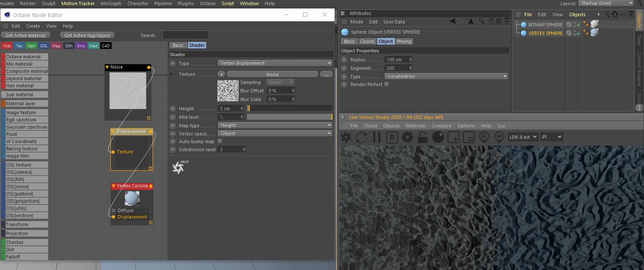Image resolution: width=644 pixels, height=270 pixels.
Task: Switch to the Phong tab
Action: coord(404,41)
